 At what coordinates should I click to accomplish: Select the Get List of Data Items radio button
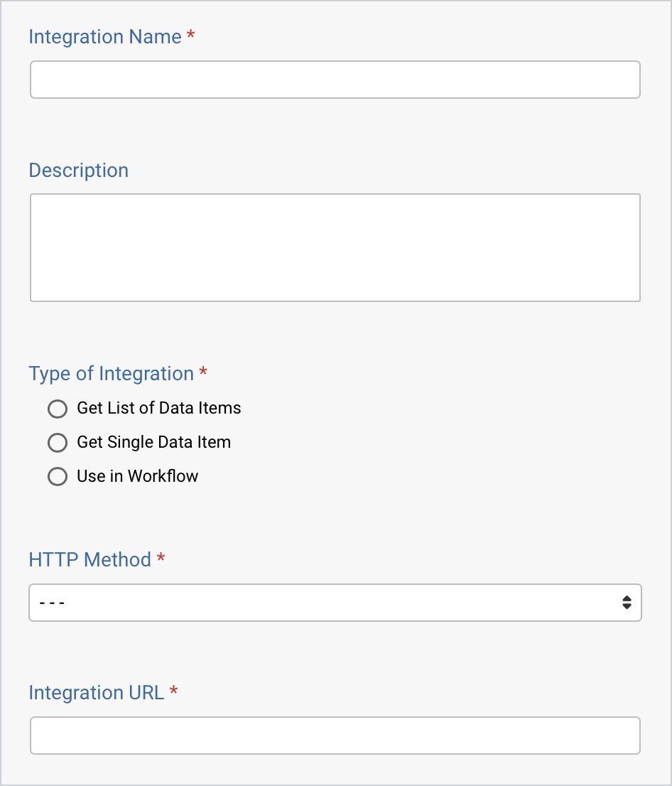[x=58, y=409]
